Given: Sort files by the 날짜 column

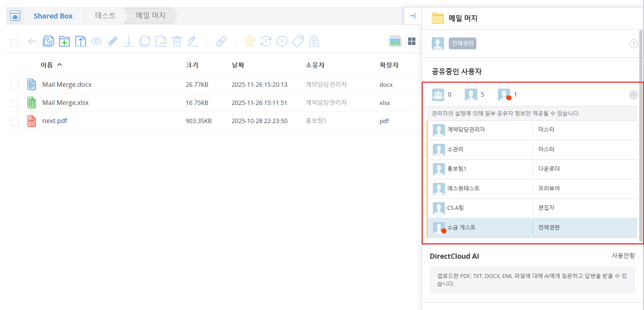Looking at the screenshot, I should pyautogui.click(x=238, y=65).
